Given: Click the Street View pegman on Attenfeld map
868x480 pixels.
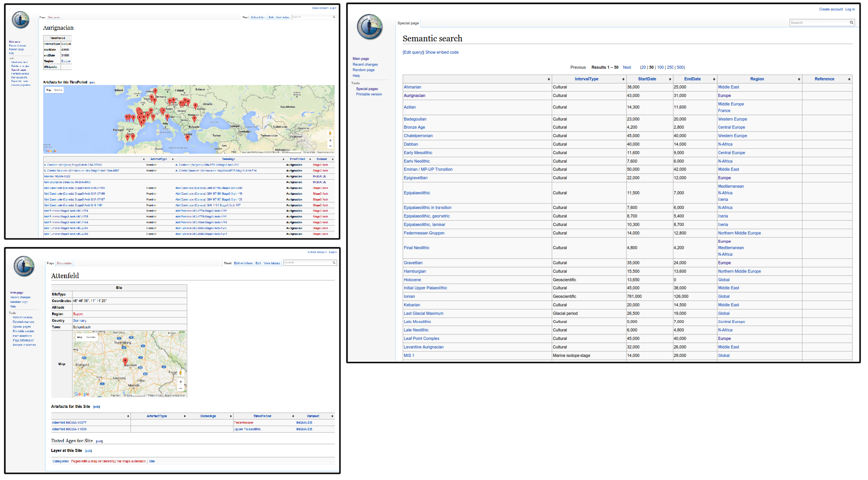Looking at the screenshot, I should (181, 373).
